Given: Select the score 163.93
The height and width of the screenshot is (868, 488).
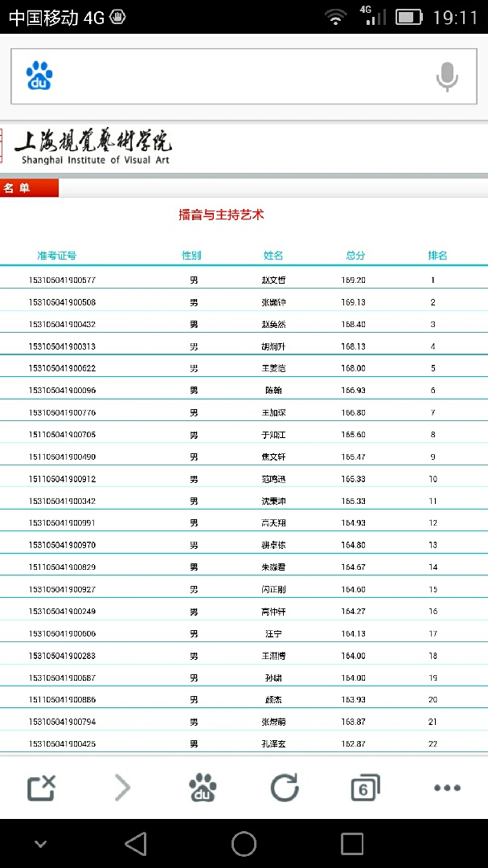Looking at the screenshot, I should point(354,700).
